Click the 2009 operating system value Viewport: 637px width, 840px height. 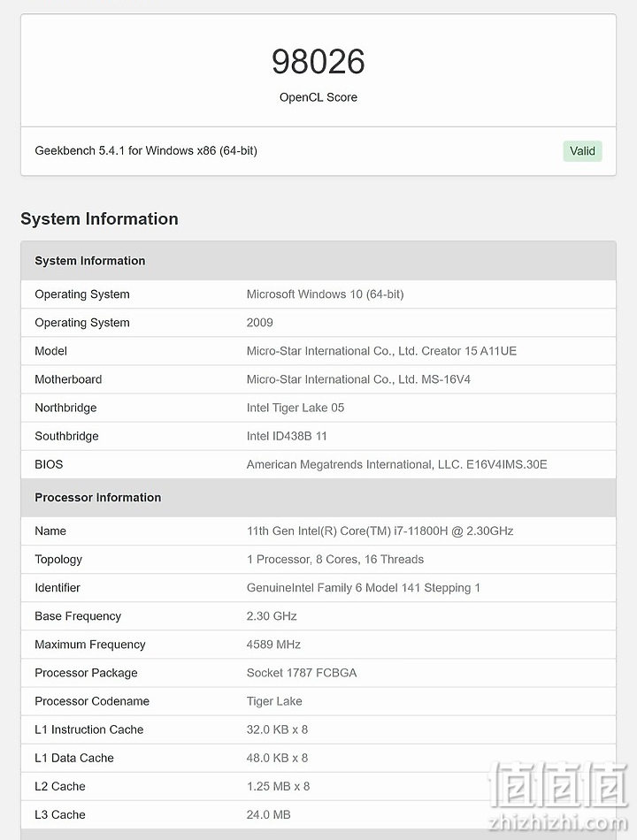tap(259, 323)
